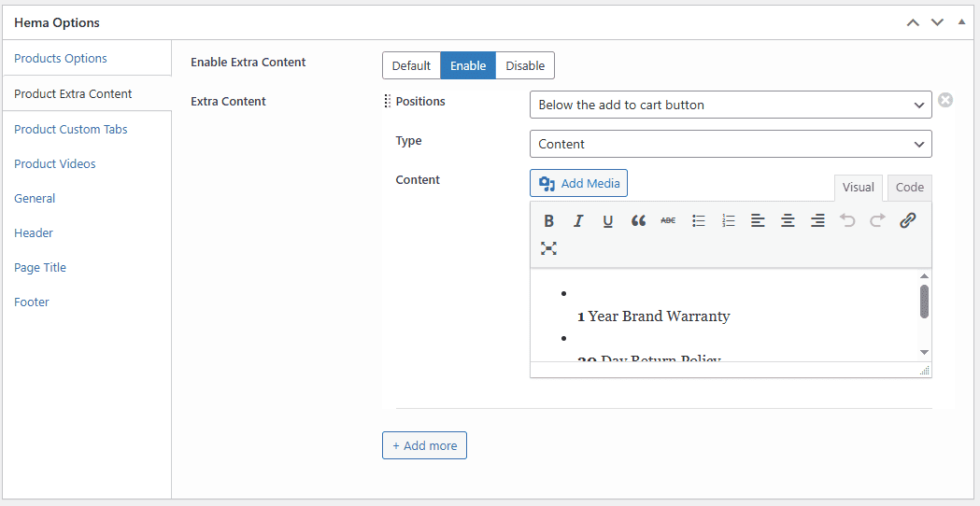Collapse the Hema Options panel

[x=961, y=22]
